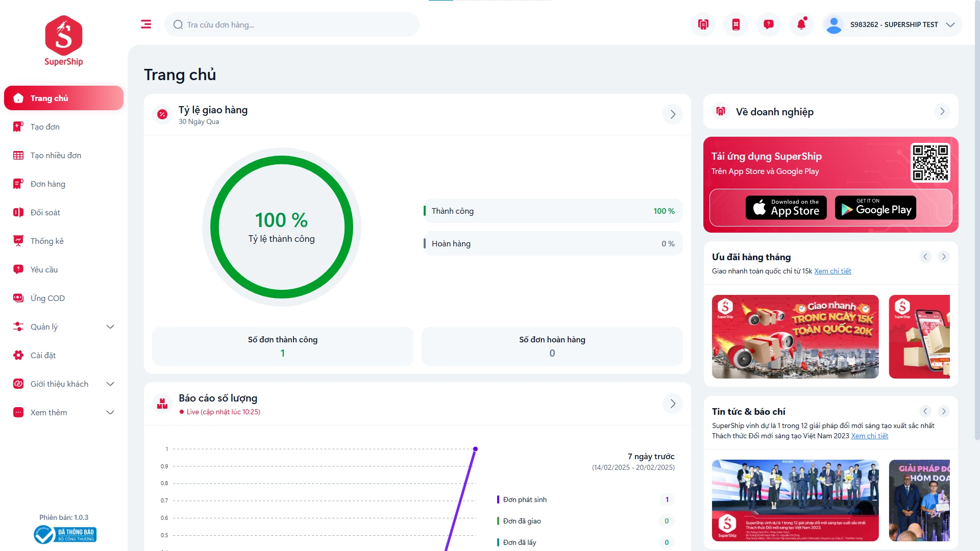
Task: Click the purple data point on the chart
Action: (475, 449)
